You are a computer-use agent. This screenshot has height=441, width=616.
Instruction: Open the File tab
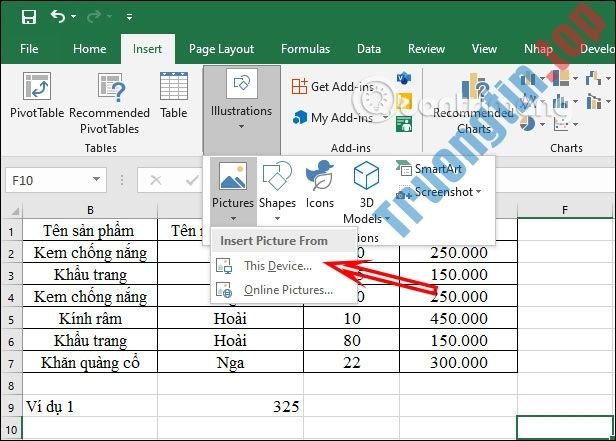click(29, 49)
